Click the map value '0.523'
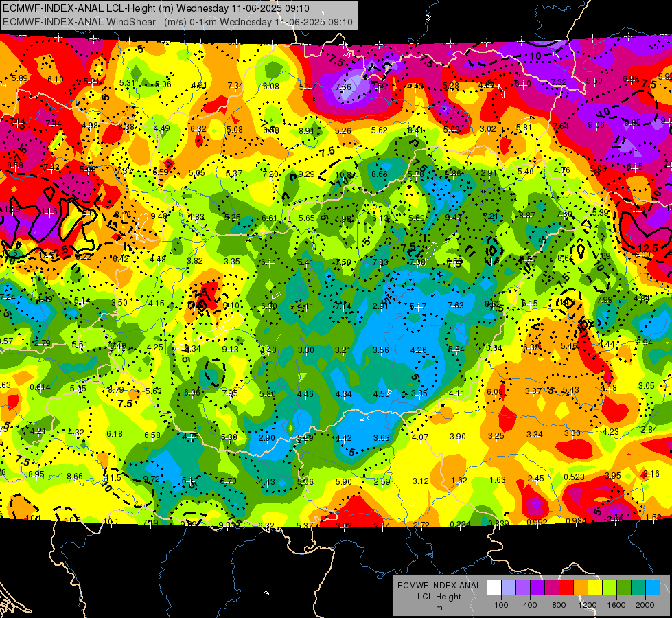Screen dimensions: 672x618 click(x=575, y=477)
